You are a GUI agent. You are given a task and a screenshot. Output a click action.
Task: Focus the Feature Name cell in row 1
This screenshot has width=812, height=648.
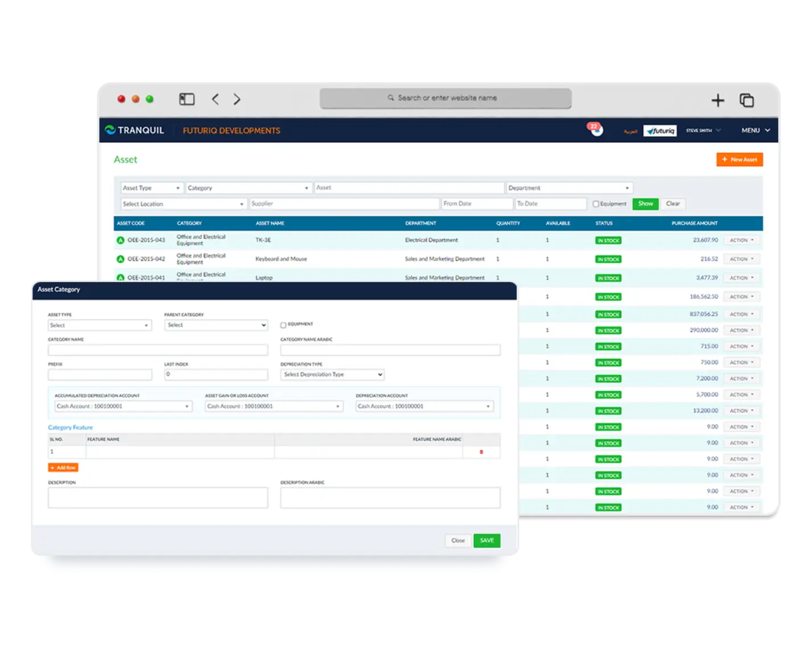(x=180, y=452)
